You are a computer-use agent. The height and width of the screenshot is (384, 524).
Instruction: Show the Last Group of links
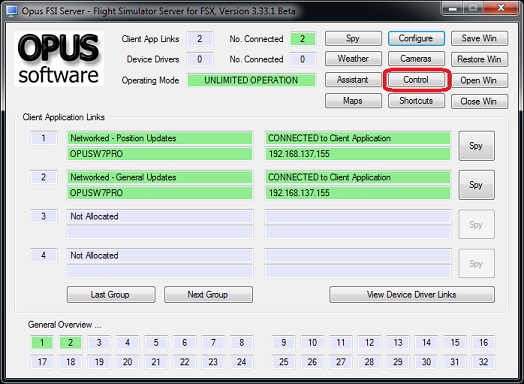[x=111, y=294]
